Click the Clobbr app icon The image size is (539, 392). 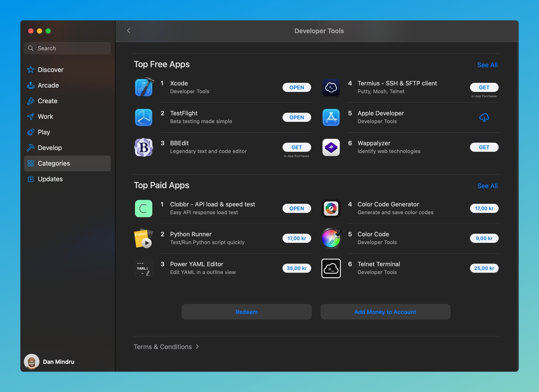pos(144,208)
